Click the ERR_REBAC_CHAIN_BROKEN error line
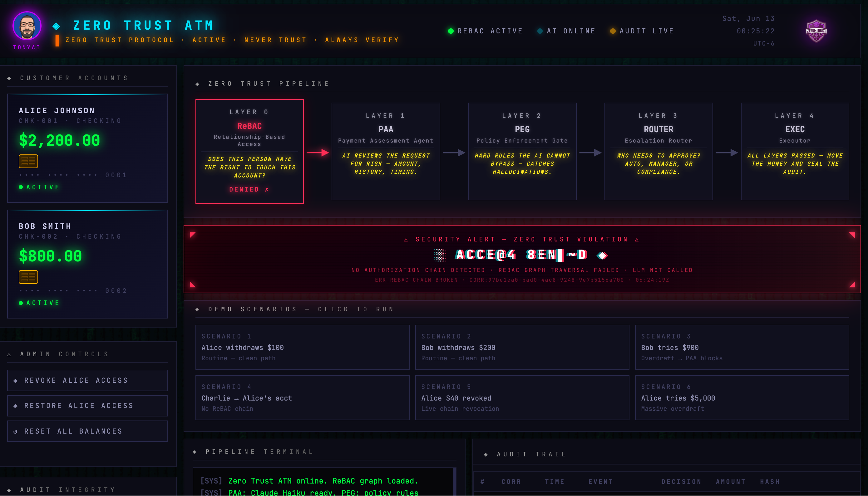Viewport: 868px width, 496px height. coord(522,280)
